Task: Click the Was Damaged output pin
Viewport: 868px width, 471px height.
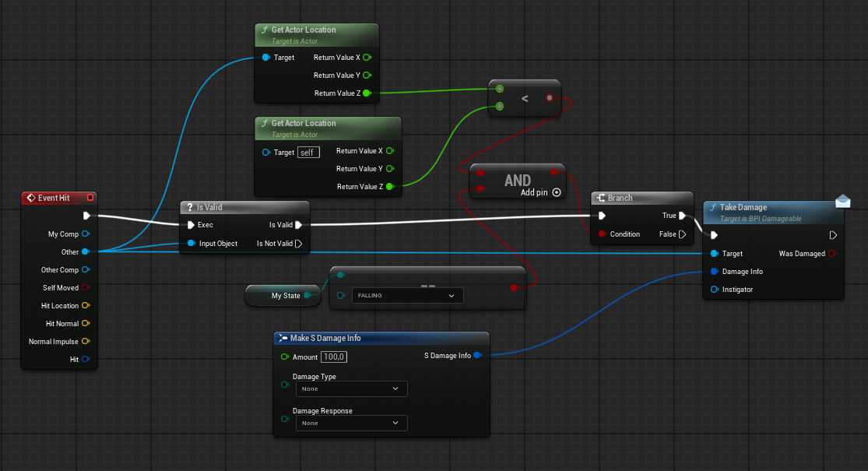Action: 831,254
